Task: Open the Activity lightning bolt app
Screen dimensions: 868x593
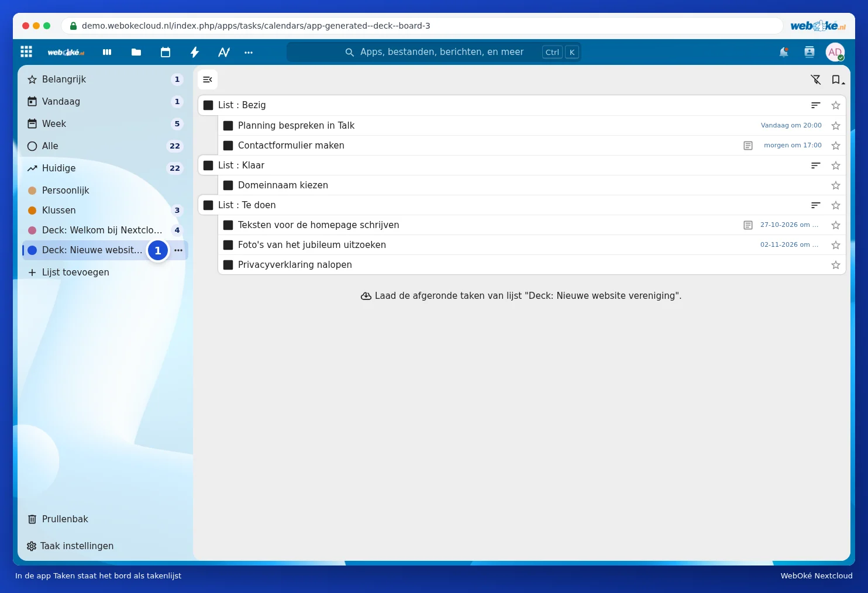Action: [195, 52]
